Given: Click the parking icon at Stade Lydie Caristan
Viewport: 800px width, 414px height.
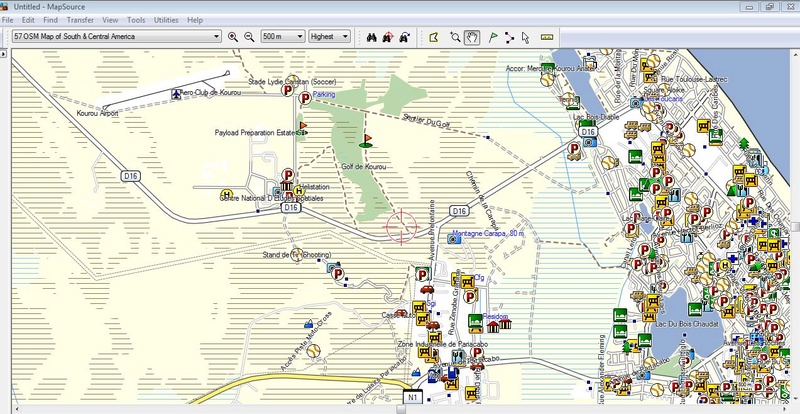Looking at the screenshot, I should pyautogui.click(x=288, y=90).
